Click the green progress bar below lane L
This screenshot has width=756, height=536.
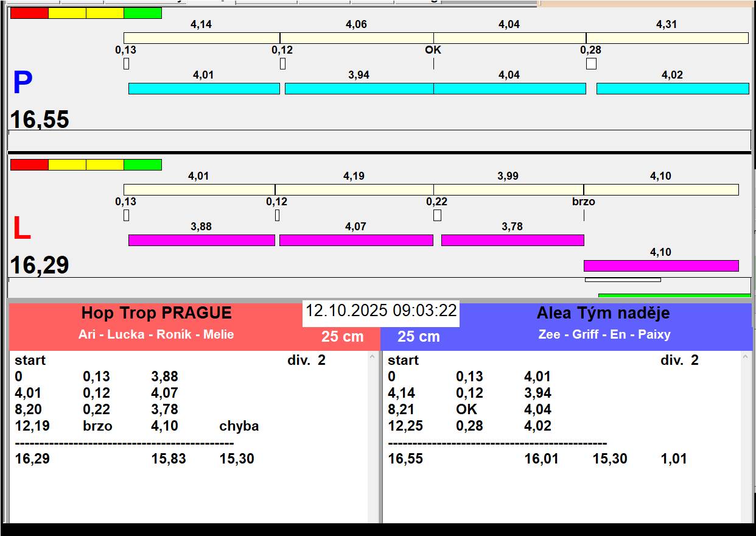(674, 295)
